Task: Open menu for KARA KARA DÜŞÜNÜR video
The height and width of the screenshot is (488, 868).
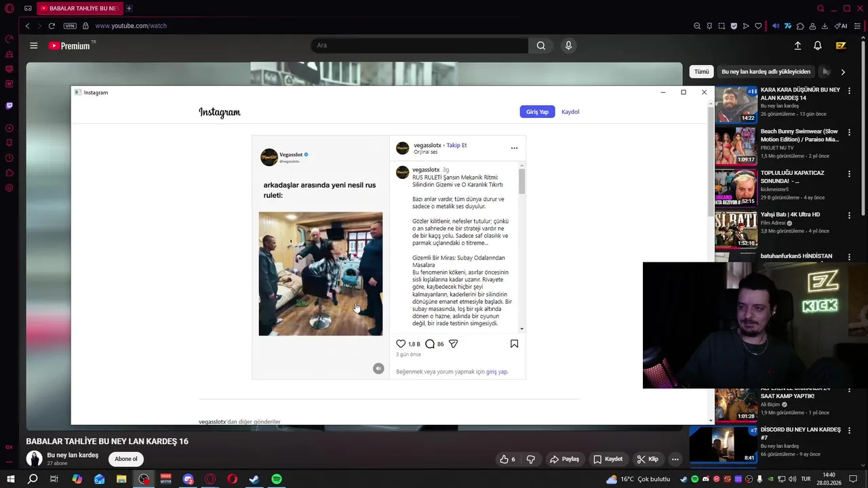Action: pyautogui.click(x=849, y=91)
